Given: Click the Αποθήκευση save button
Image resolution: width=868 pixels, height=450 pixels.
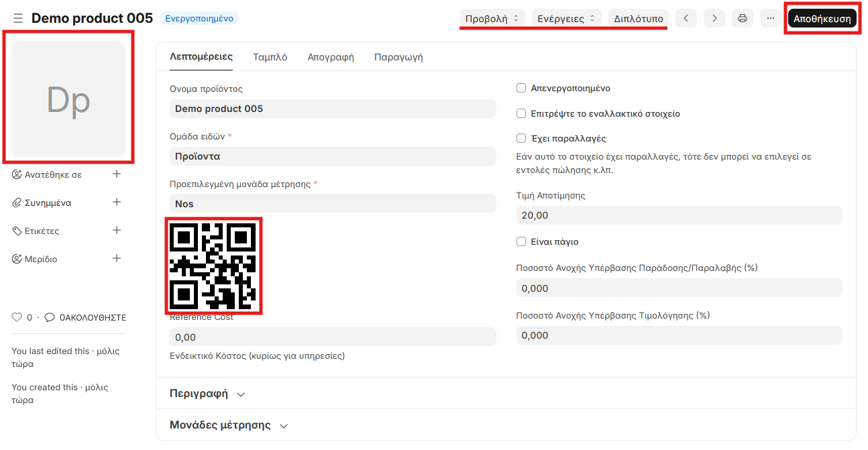Looking at the screenshot, I should 822,19.
